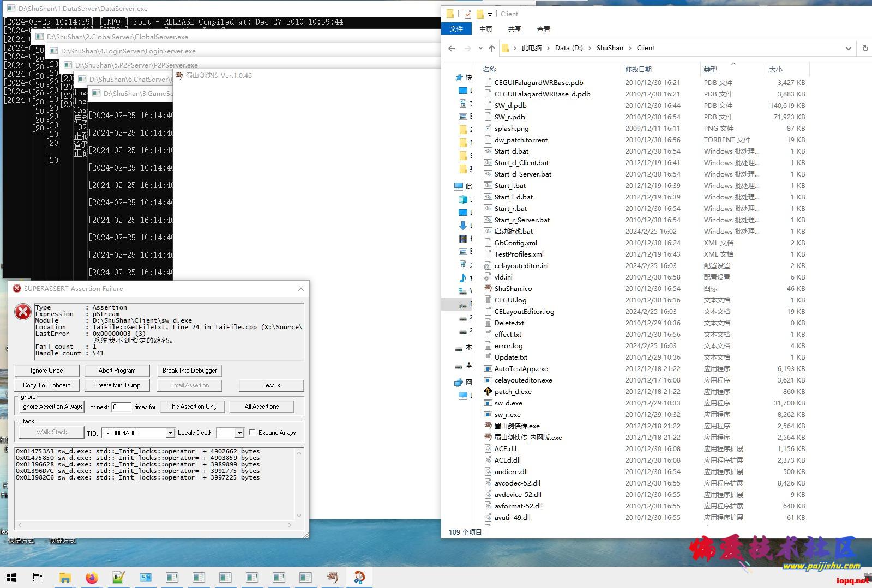The height and width of the screenshot is (588, 872).
Task: Open the recent locations dropdown arrow
Action: tap(480, 48)
